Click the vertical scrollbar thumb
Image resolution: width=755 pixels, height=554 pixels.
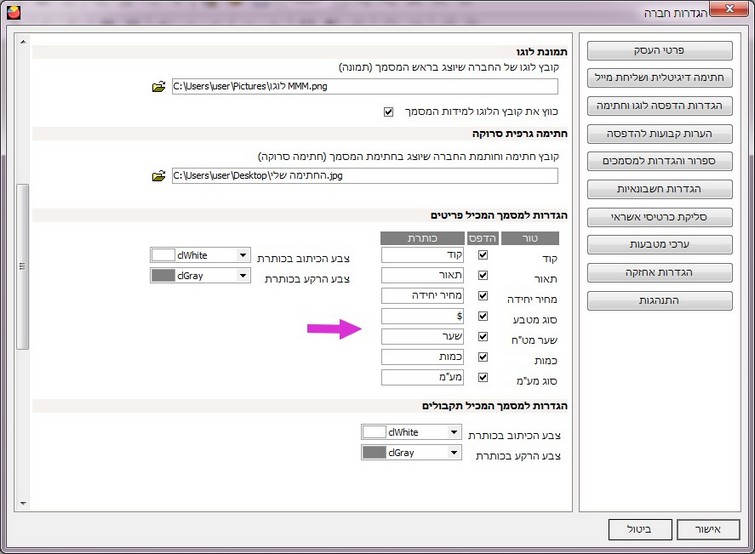coord(23,267)
